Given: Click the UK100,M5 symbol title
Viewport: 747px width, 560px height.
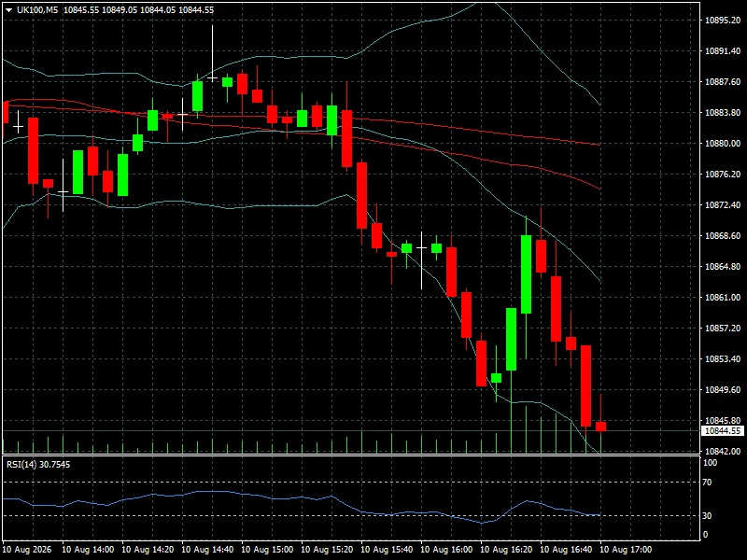Looking at the screenshot, I should (x=37, y=10).
